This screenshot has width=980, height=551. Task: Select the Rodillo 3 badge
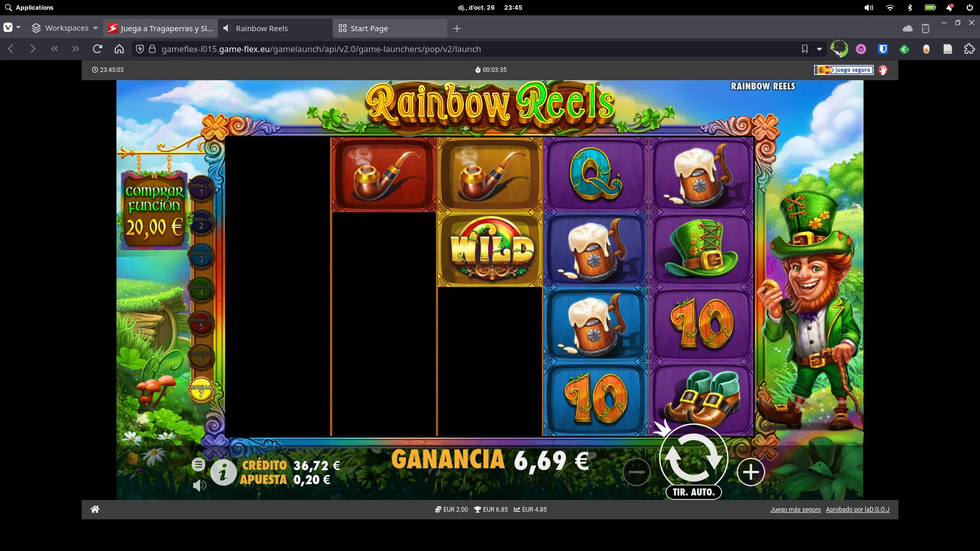[201, 256]
